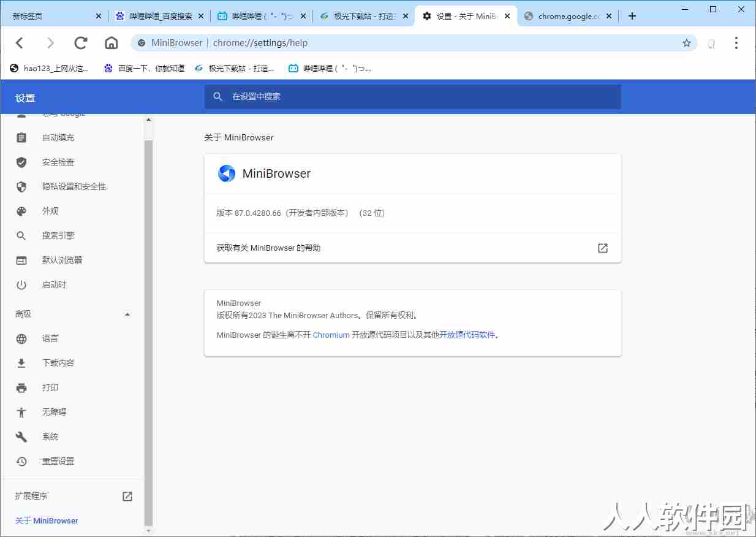Viewport: 756px width, 537px height.
Task: Click the address bar showing chrome://settings/help
Action: coord(414,43)
